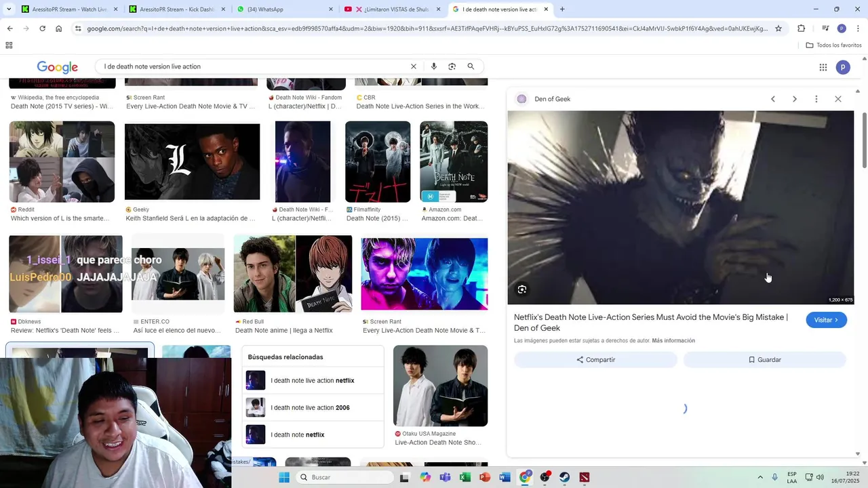The width and height of the screenshot is (868, 488).
Task: Open the ENTER.CO cast image result
Action: (178, 274)
